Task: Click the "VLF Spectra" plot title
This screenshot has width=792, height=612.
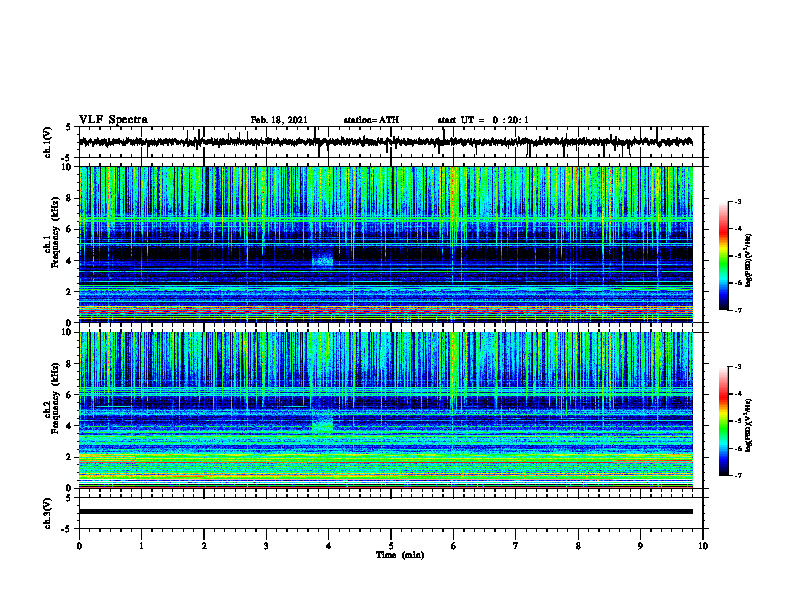Action: click(x=113, y=120)
